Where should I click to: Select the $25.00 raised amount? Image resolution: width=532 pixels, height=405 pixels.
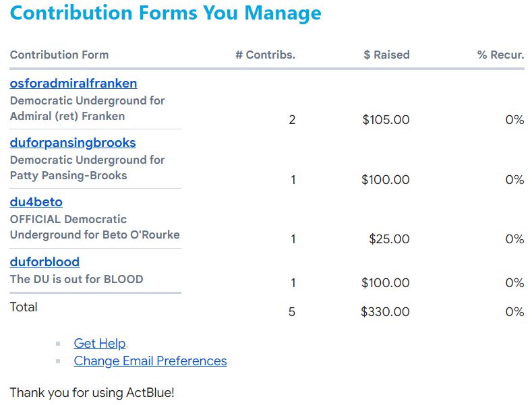point(389,239)
